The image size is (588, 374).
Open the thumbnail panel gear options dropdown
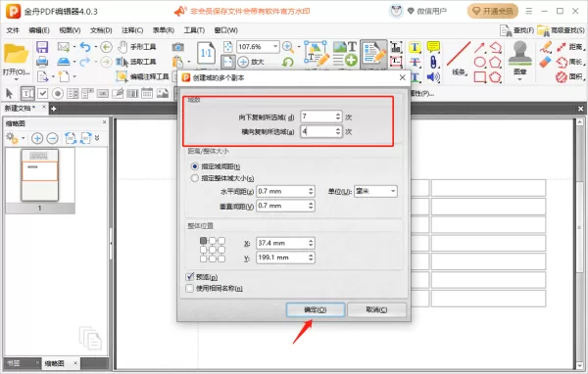tap(23, 138)
